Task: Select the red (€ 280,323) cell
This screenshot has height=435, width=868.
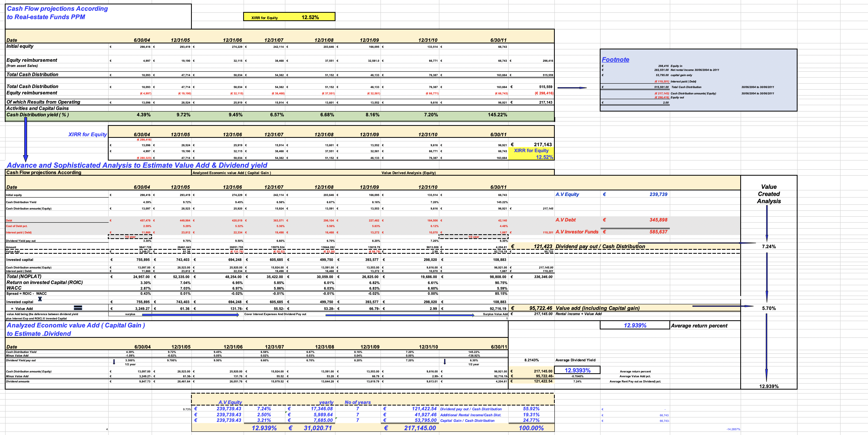Action: point(144,158)
